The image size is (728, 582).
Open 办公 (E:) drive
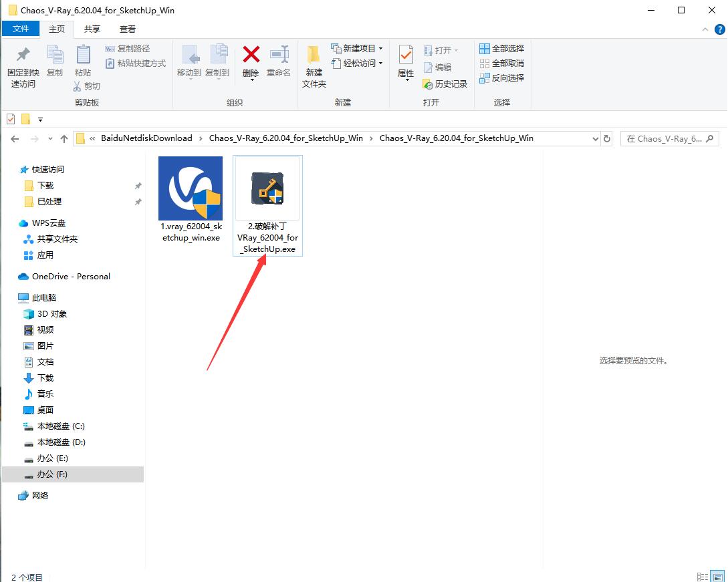coord(46,458)
